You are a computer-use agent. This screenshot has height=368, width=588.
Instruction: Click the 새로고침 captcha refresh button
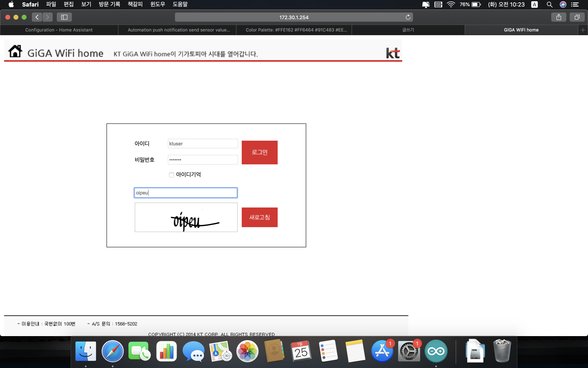tap(259, 217)
